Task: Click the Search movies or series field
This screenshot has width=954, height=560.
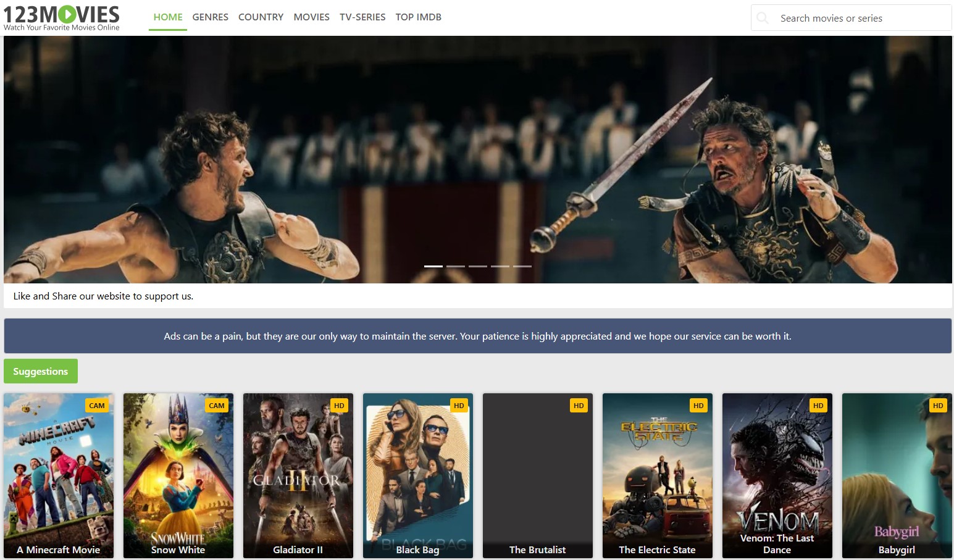Action: tap(851, 18)
